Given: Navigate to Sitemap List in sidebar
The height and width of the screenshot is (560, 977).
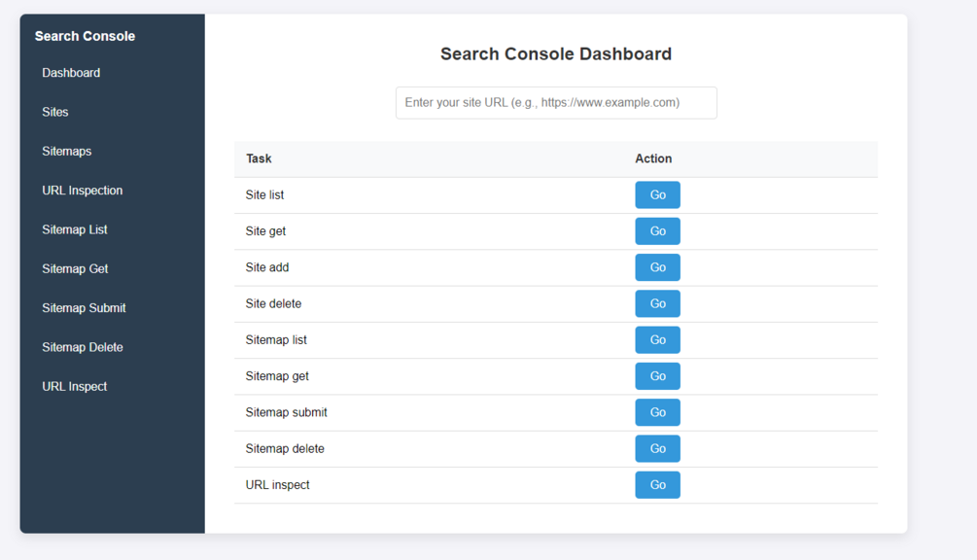Looking at the screenshot, I should point(75,229).
